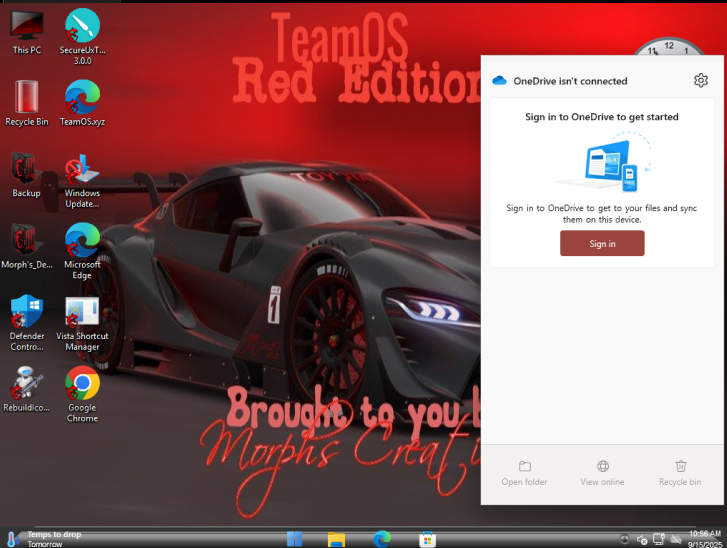Open File Explorer from the taskbar
727x548 pixels.
[x=336, y=539]
